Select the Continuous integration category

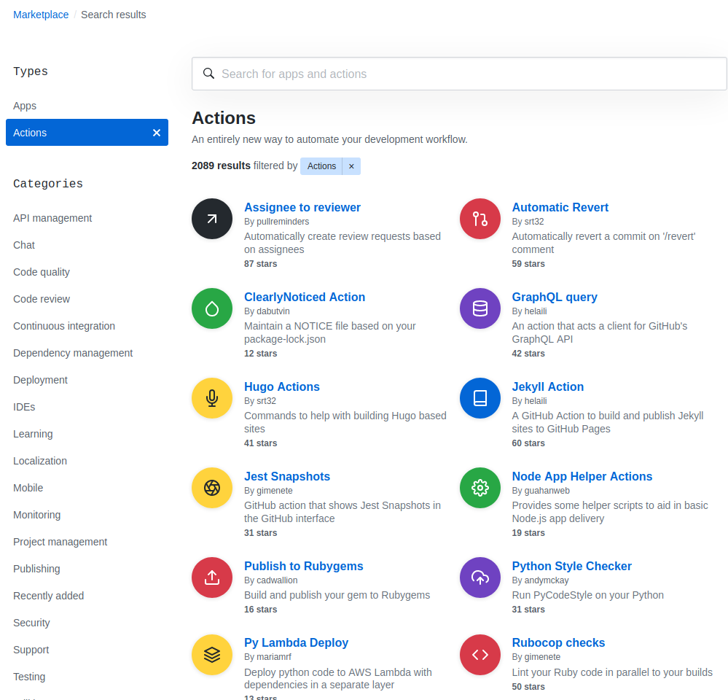[x=63, y=326]
